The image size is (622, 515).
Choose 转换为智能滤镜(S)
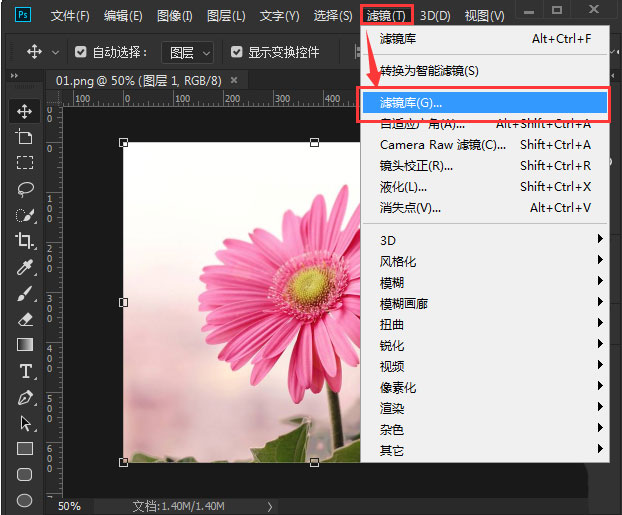tap(486, 71)
